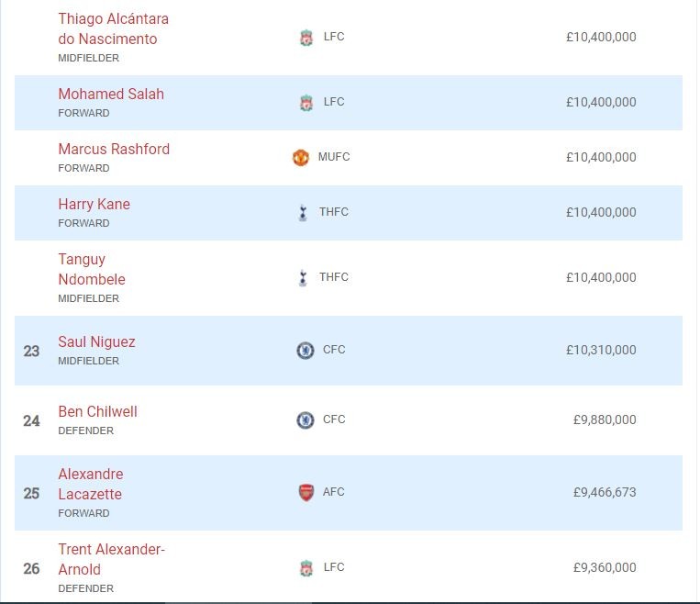Open Marcus Rashford player link
700x604 pixels.
pos(114,149)
